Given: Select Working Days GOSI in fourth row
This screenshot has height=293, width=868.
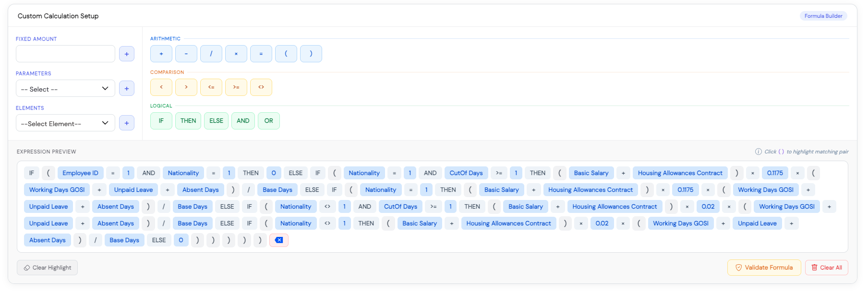Looking at the screenshot, I should pos(681,223).
